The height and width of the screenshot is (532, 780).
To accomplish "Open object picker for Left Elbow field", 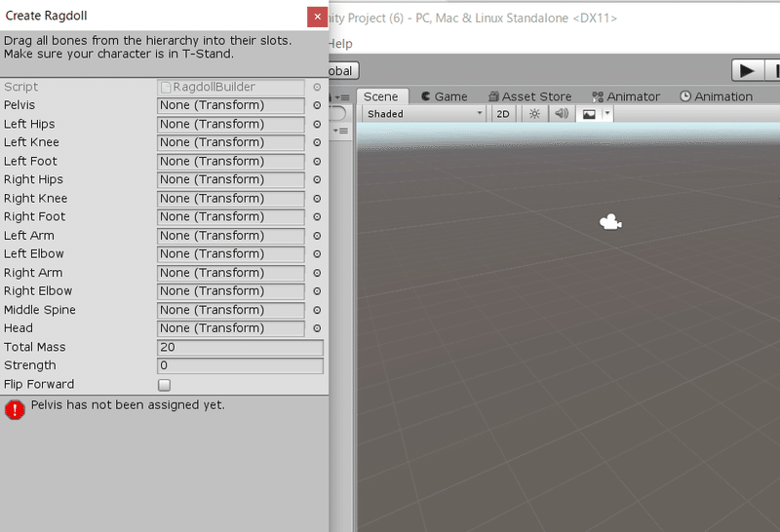I will (x=317, y=254).
